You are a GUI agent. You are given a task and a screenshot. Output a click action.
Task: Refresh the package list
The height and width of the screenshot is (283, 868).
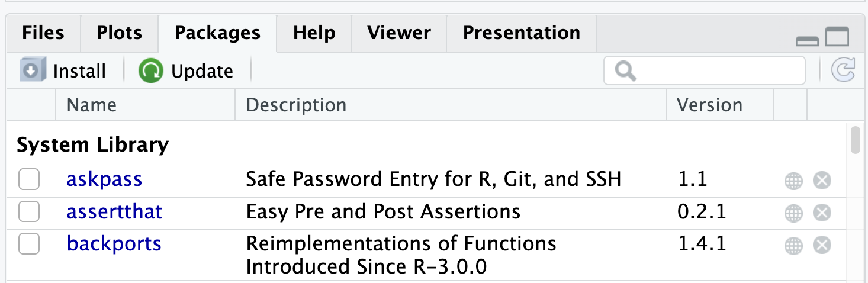point(843,71)
